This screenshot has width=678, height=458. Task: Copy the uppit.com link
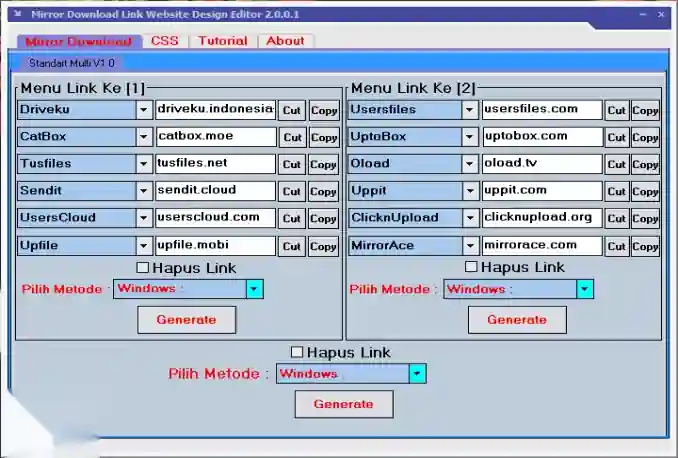click(645, 191)
